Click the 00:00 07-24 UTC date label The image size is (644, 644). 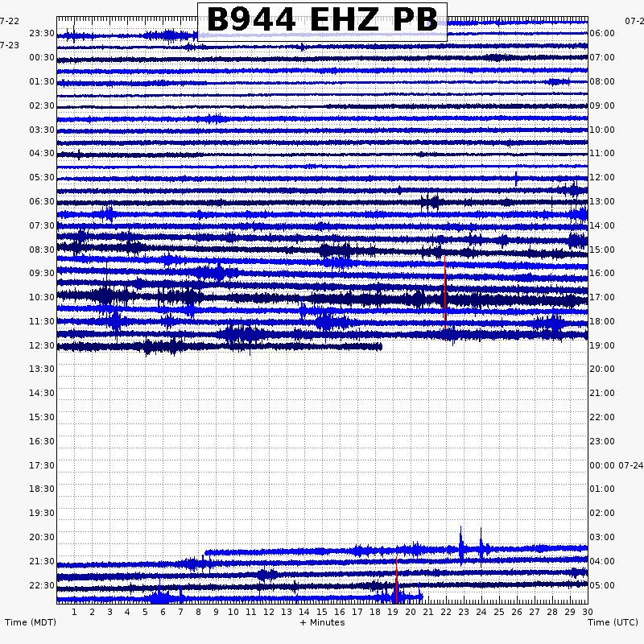(616, 466)
